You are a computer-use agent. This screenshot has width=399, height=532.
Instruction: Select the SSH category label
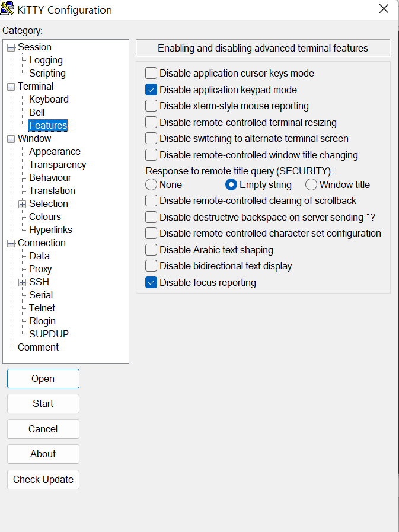[39, 282]
